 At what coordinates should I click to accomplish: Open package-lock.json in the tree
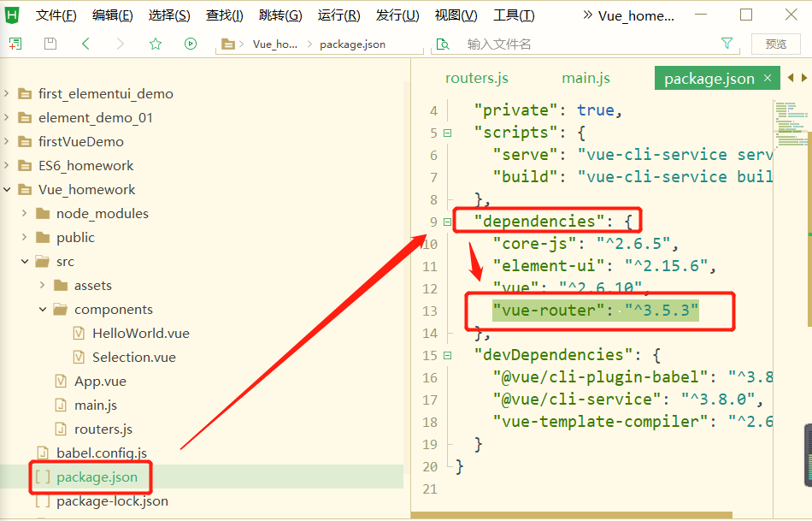(x=112, y=500)
